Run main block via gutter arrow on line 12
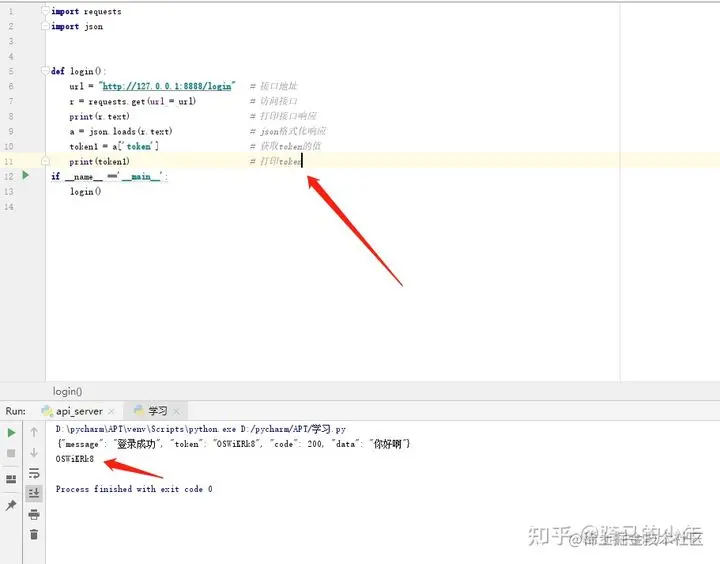The height and width of the screenshot is (564, 720). point(26,175)
